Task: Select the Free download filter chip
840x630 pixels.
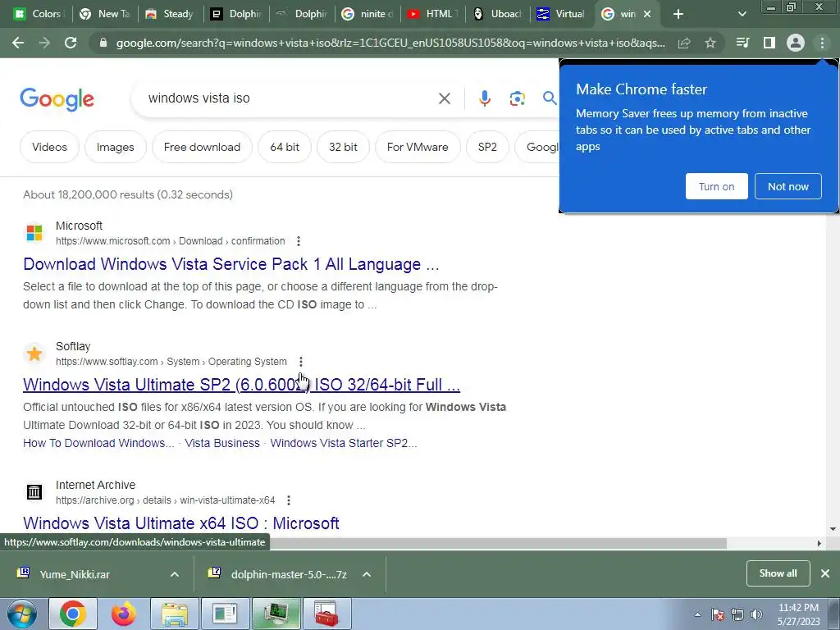Action: click(202, 147)
